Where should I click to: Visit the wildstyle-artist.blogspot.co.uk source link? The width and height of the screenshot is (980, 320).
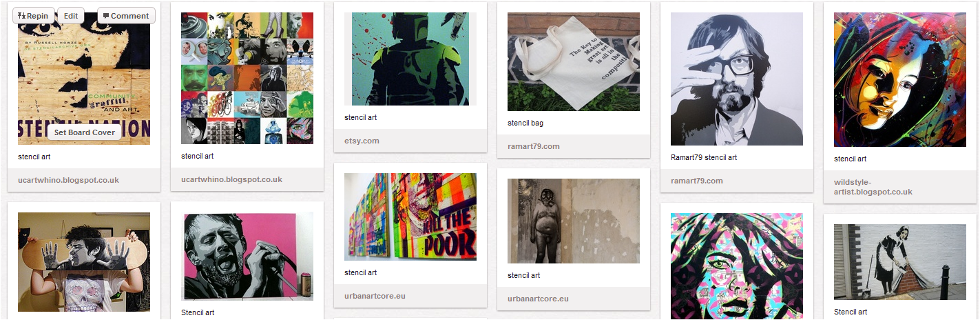tap(873, 187)
